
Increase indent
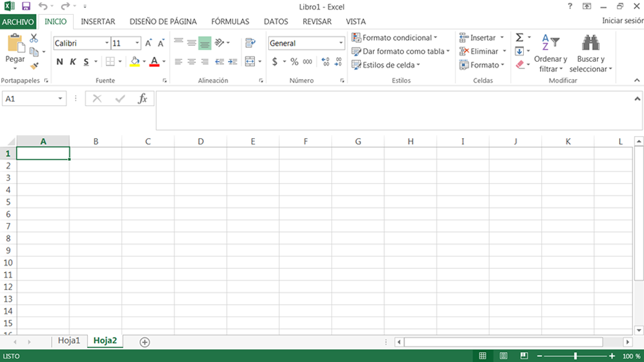[233, 62]
